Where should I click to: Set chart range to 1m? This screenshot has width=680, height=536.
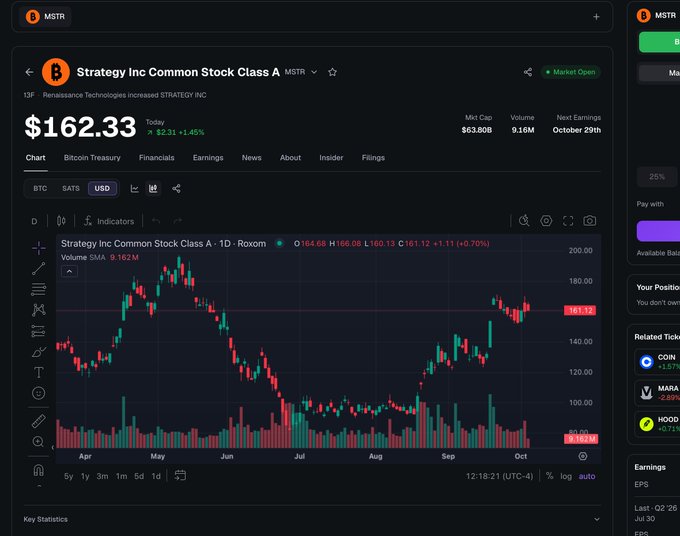[121, 476]
